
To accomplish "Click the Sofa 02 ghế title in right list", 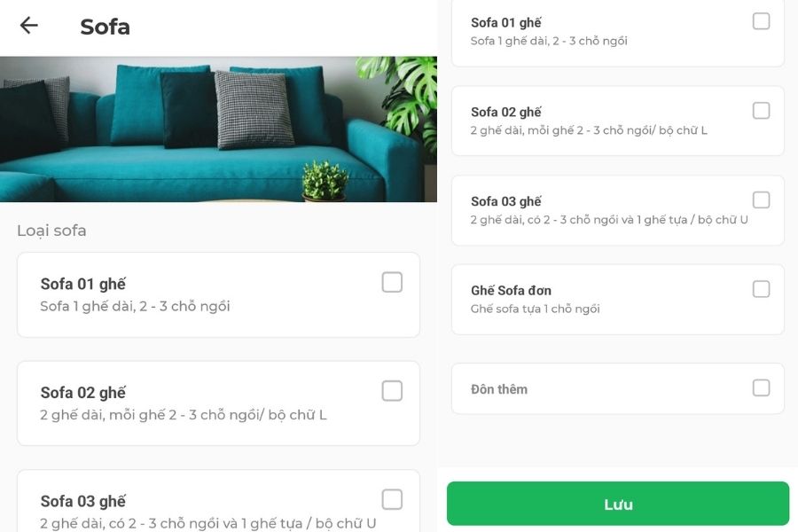I will 505,112.
